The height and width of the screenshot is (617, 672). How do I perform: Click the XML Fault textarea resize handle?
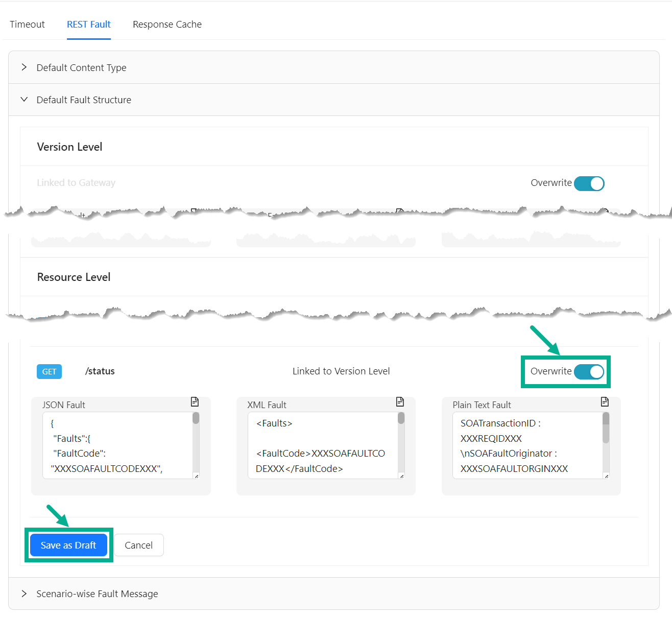pos(402,476)
